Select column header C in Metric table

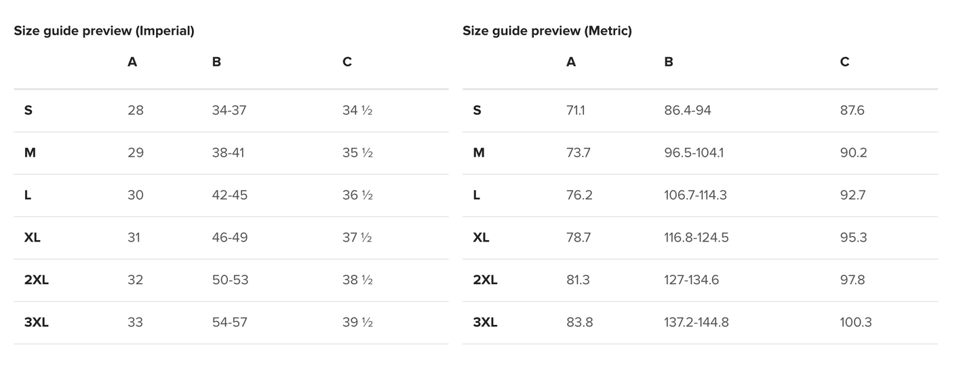pyautogui.click(x=844, y=62)
